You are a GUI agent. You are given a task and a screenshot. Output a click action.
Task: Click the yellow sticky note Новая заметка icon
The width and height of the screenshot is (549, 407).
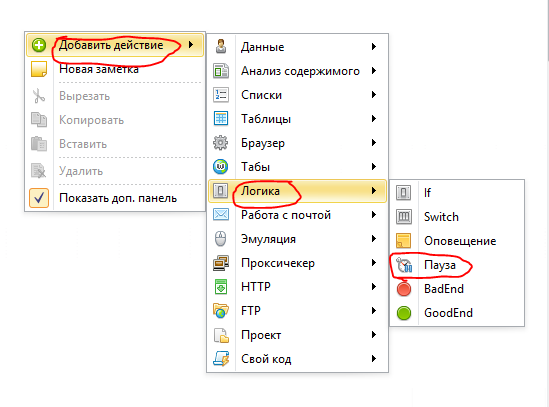(x=39, y=69)
